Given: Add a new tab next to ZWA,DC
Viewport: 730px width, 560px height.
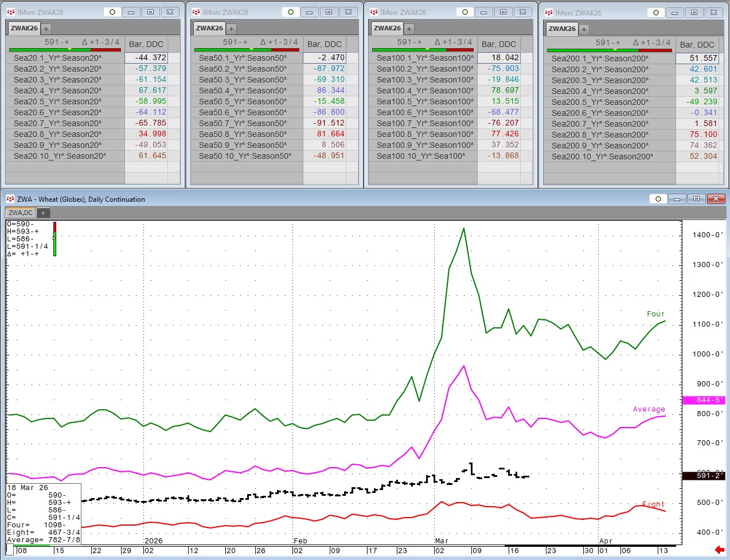Looking at the screenshot, I should click(43, 213).
